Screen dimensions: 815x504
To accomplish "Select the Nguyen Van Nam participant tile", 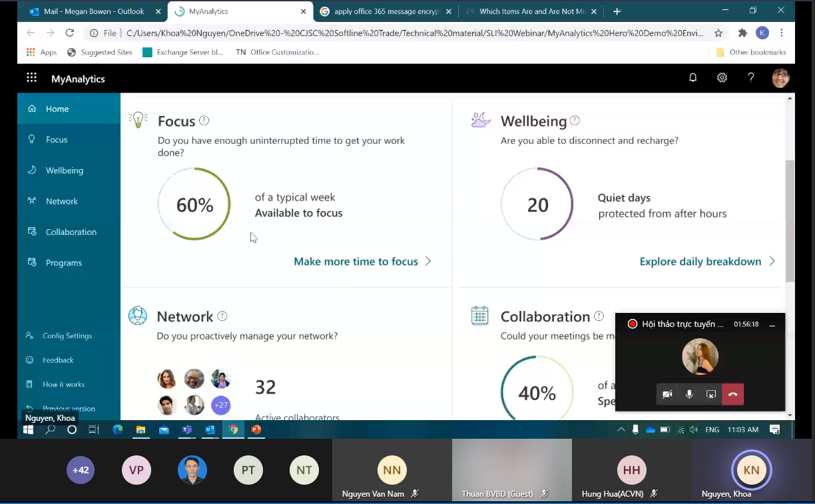I will click(392, 470).
